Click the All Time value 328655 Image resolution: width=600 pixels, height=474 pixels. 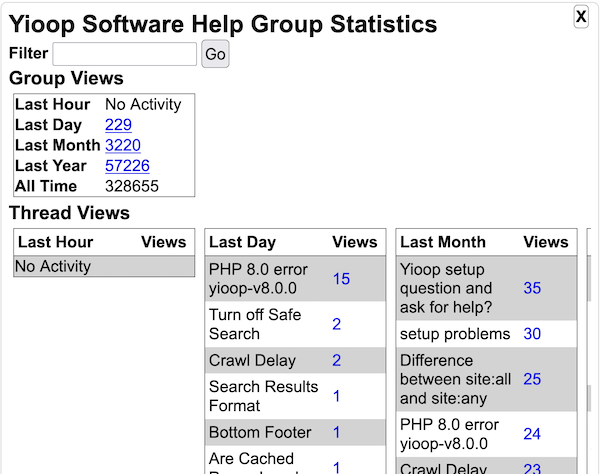132,186
